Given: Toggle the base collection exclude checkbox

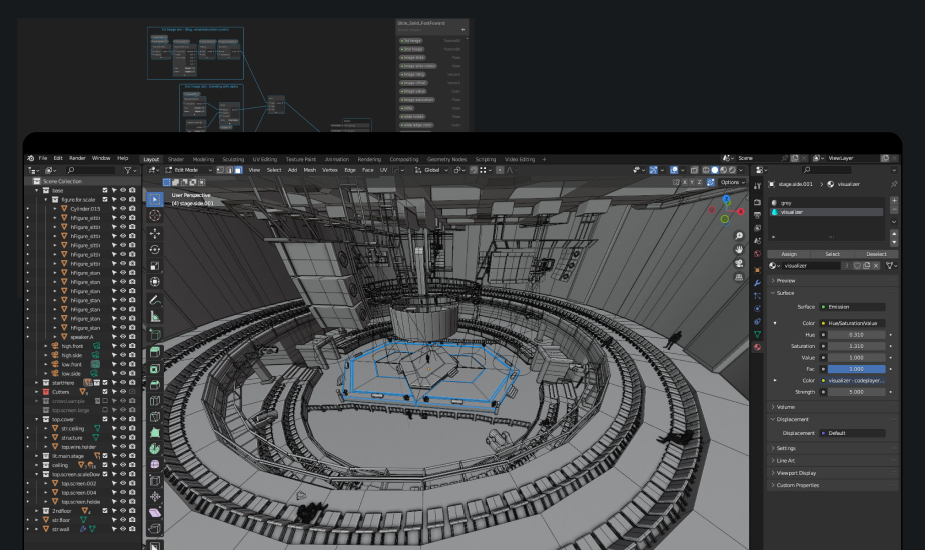Looking at the screenshot, I should [x=103, y=190].
